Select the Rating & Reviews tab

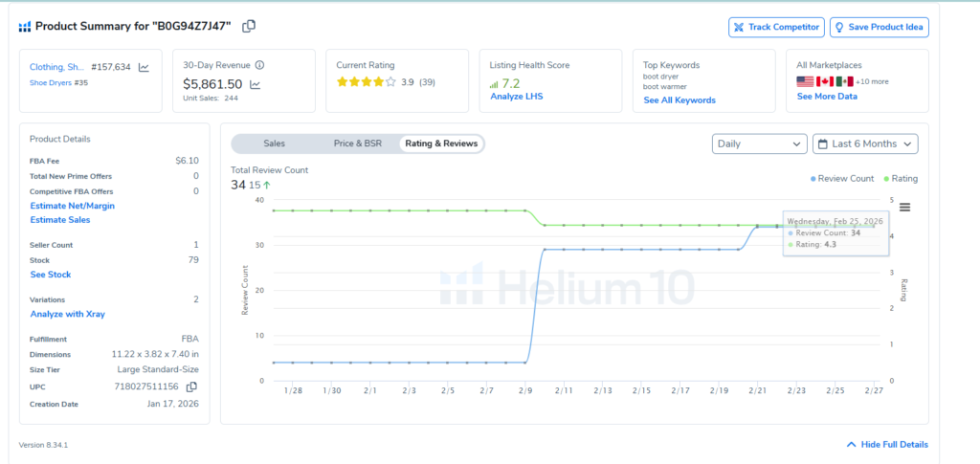coord(441,144)
